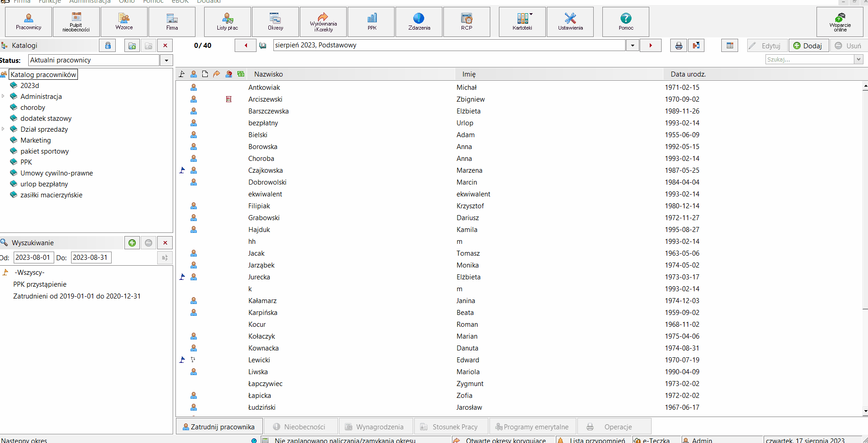Click scroll down arrow of employee list
The height and width of the screenshot is (443, 868).
point(865,412)
